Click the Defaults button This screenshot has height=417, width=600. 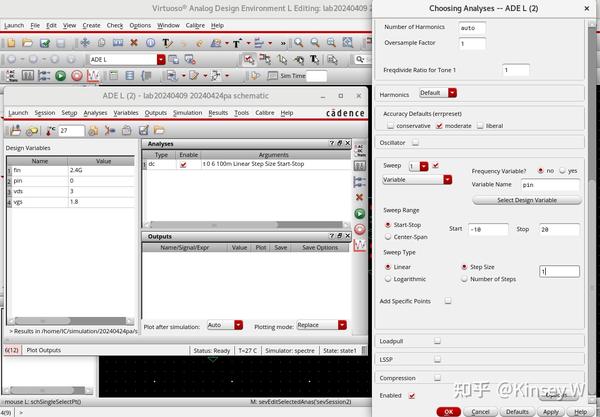click(517, 412)
